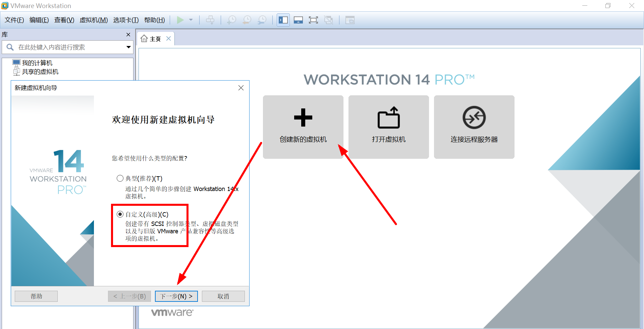The image size is (644, 329).
Task: Close the 库 library panel
Action: pos(128,35)
